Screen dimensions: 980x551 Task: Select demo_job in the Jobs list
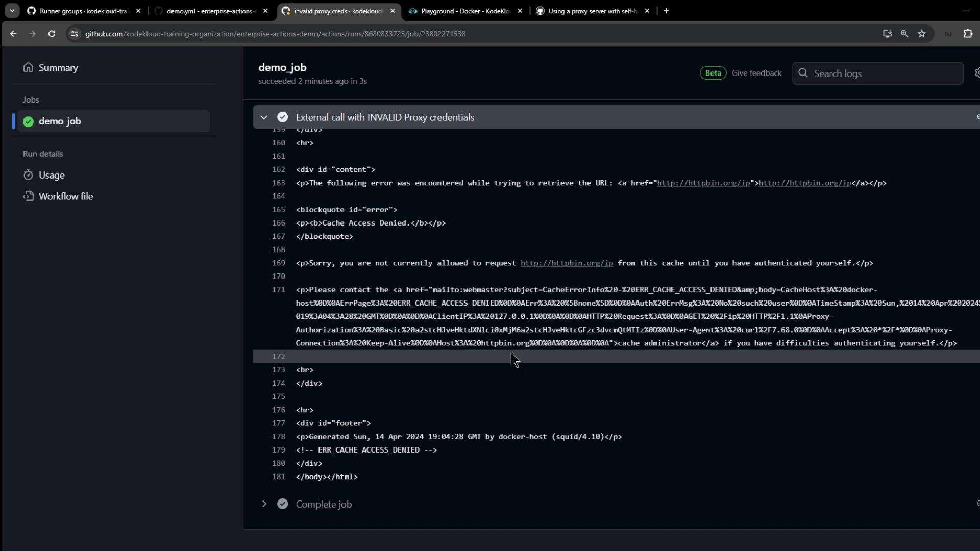(x=60, y=121)
